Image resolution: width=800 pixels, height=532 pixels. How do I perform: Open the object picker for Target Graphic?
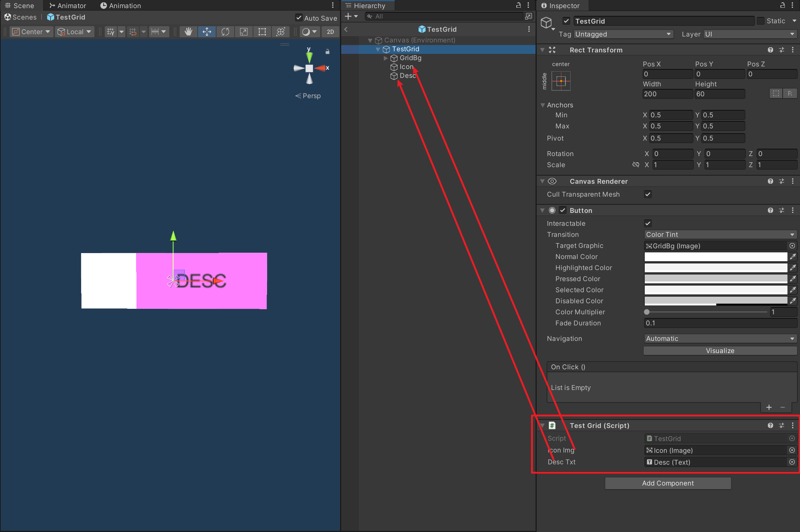tap(792, 246)
